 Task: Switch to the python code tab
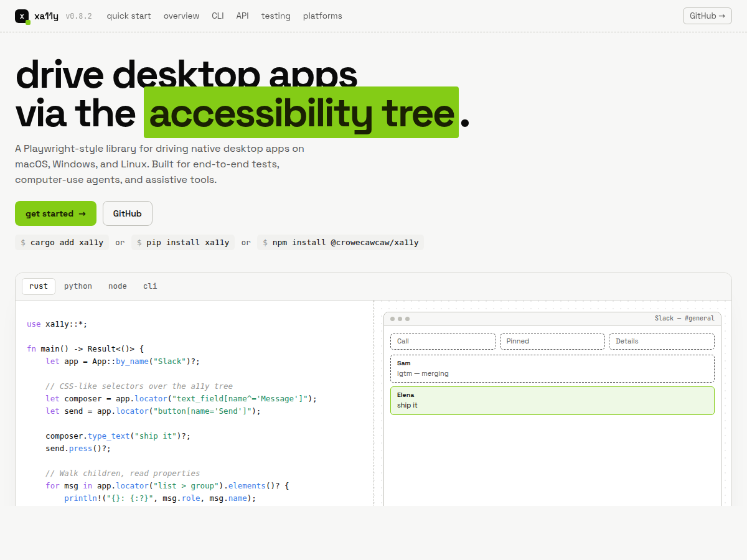(x=78, y=286)
